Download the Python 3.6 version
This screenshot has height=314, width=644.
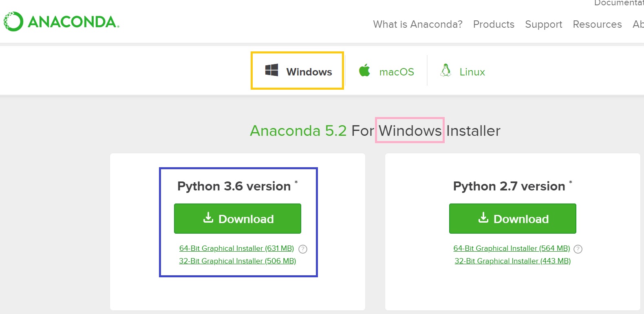238,219
